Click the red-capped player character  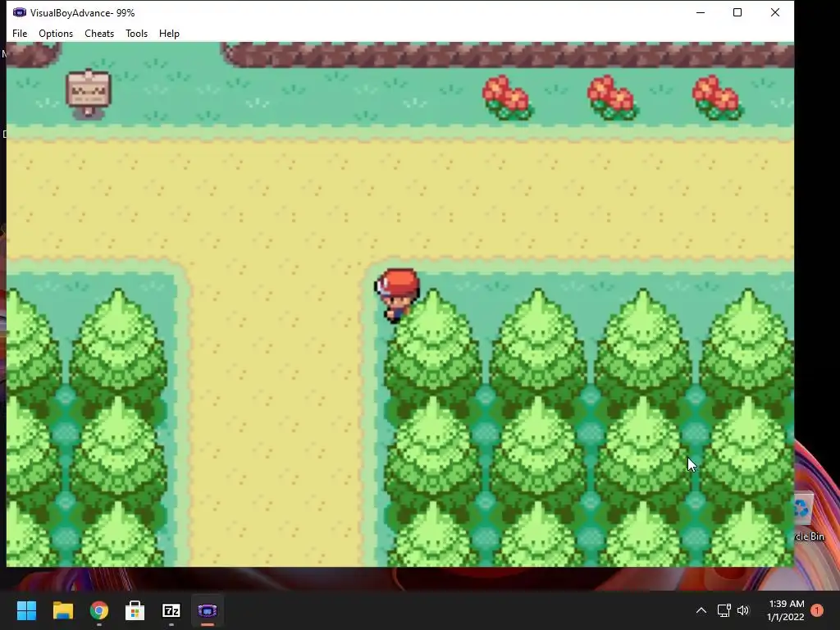(397, 295)
